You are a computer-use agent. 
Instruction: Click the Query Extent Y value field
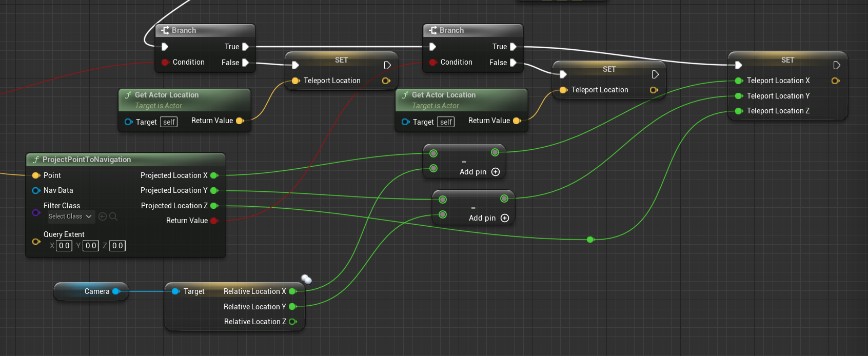[91, 246]
